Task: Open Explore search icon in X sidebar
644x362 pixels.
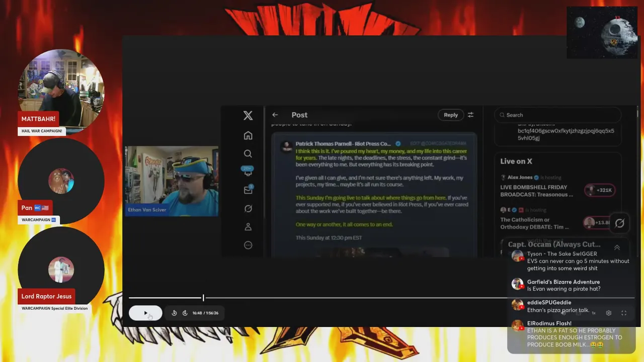Action: [248, 154]
